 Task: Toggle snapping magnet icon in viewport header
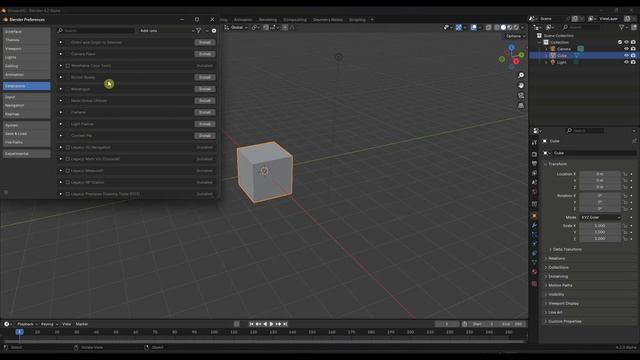266,27
